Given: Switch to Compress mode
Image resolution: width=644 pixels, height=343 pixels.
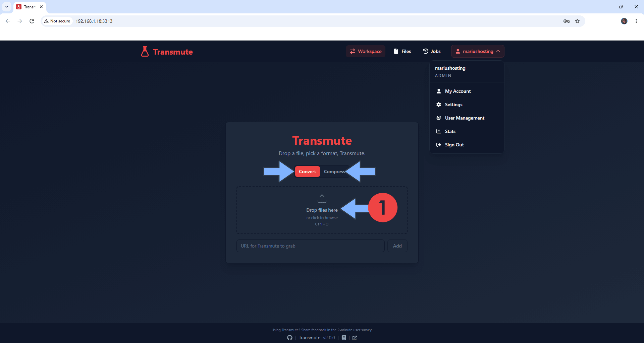Looking at the screenshot, I should click(x=334, y=171).
